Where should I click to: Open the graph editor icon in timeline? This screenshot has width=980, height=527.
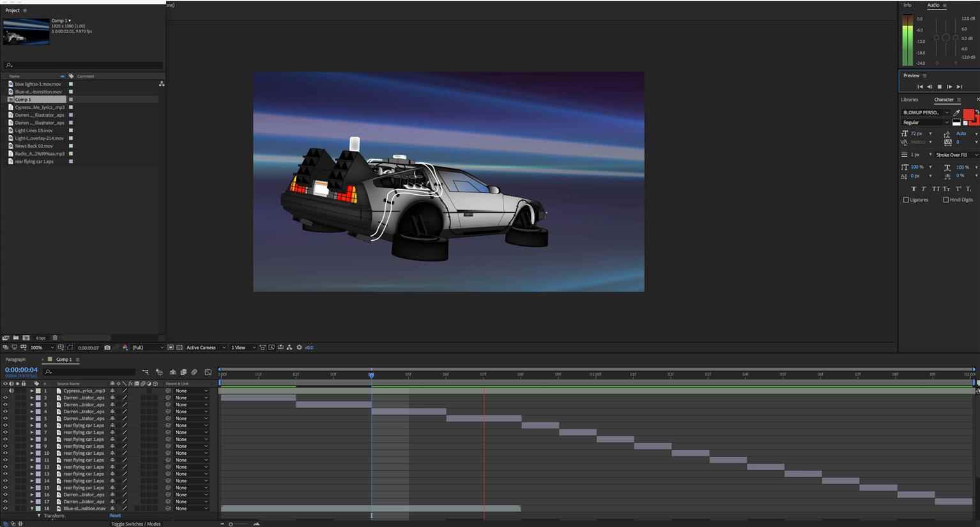coord(208,372)
